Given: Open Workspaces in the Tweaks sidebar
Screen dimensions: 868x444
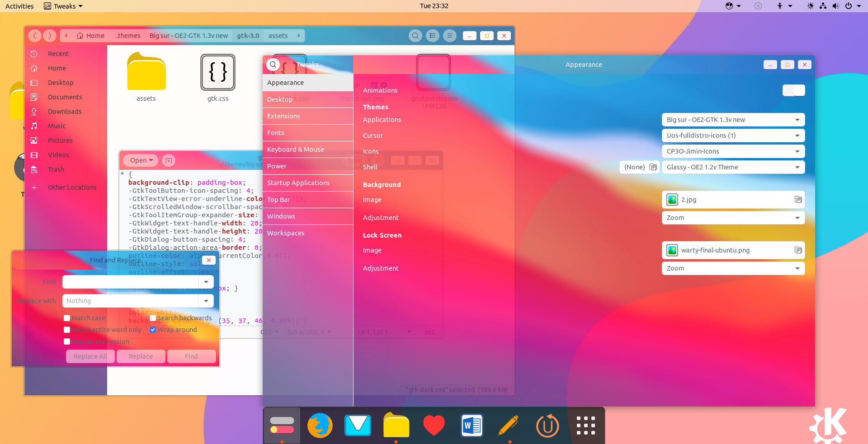Looking at the screenshot, I should (x=308, y=233).
